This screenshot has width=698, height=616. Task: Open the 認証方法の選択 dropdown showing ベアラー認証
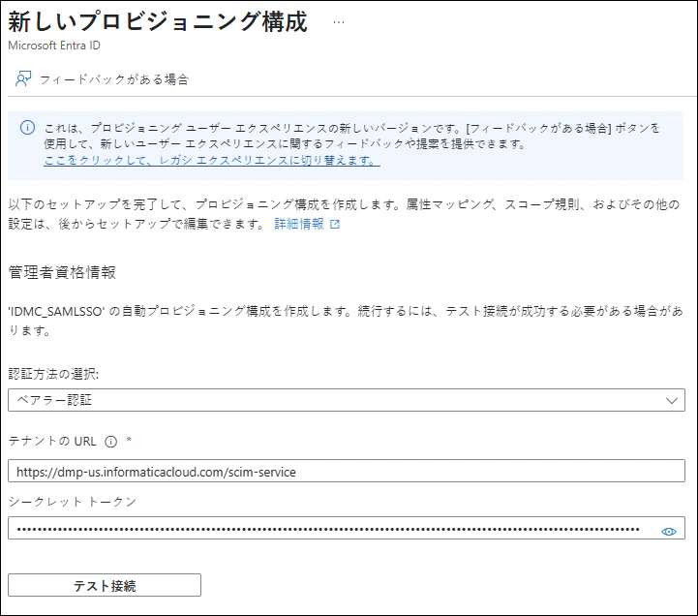347,400
